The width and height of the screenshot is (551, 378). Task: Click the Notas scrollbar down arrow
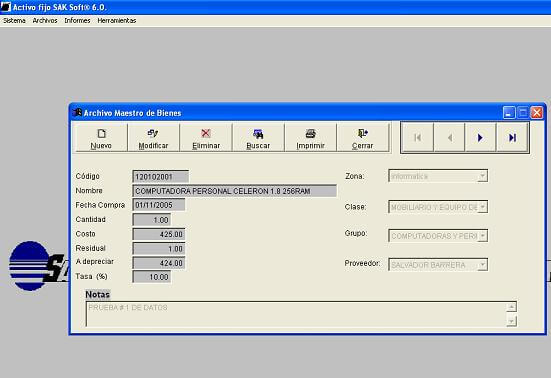coord(511,321)
